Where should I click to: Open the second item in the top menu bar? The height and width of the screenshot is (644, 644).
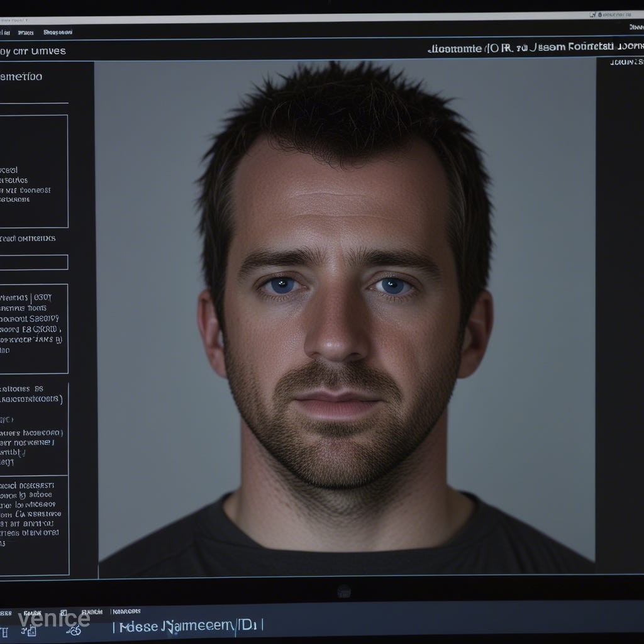[26, 32]
